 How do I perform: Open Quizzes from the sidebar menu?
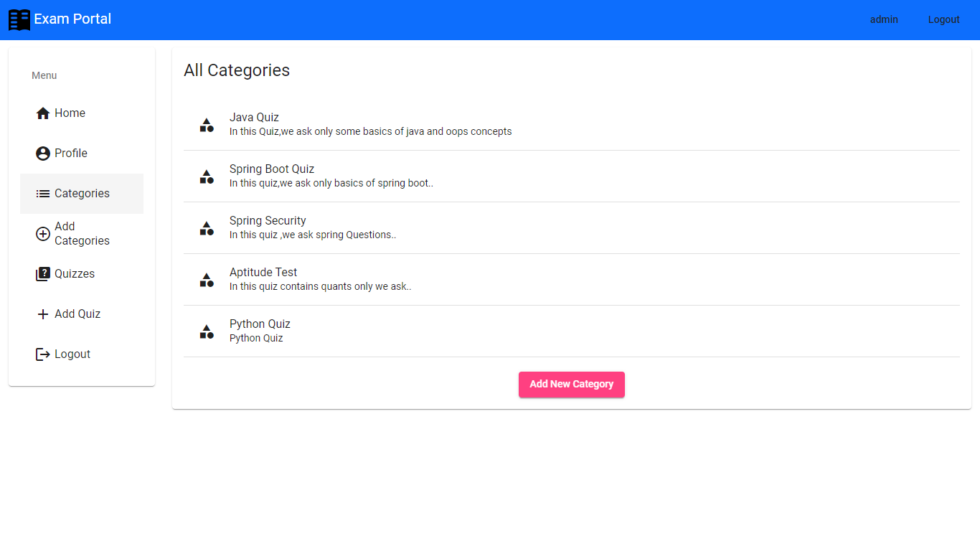[x=74, y=273]
